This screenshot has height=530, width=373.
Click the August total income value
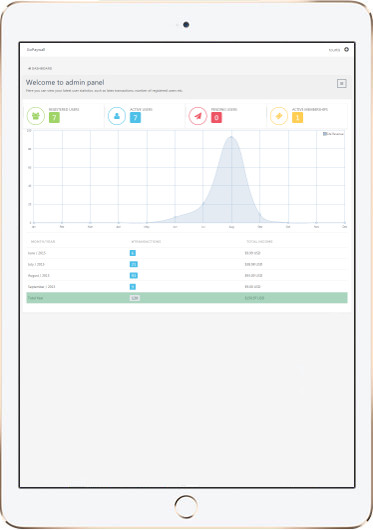(253, 275)
